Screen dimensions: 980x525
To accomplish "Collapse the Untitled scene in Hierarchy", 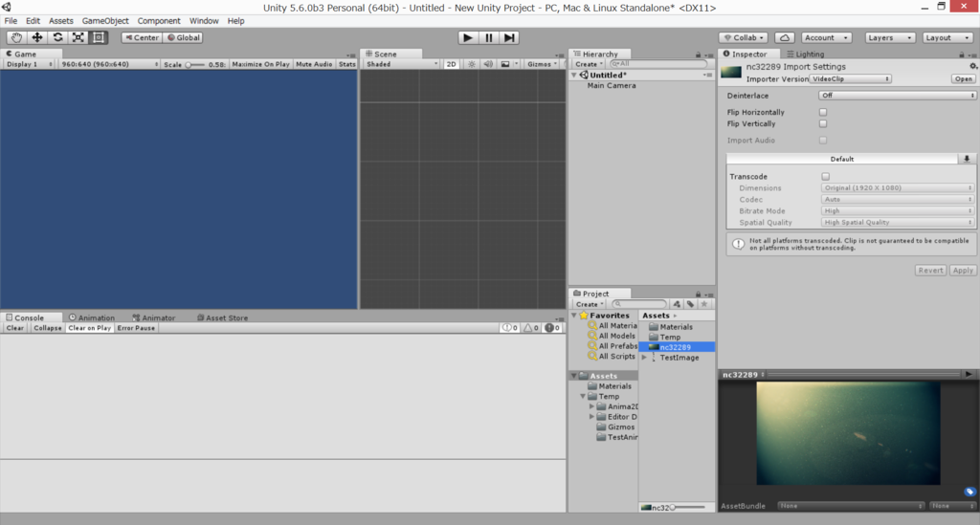I will (574, 75).
